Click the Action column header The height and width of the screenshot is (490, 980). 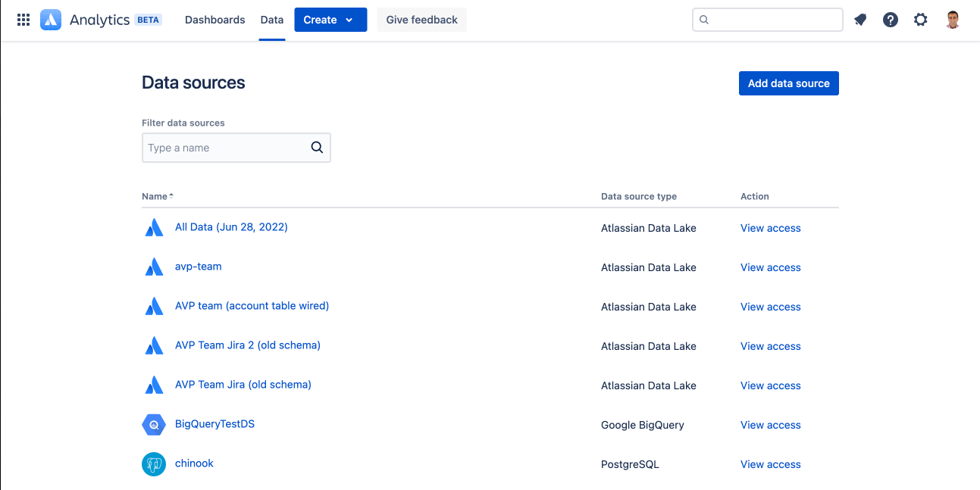click(x=755, y=196)
